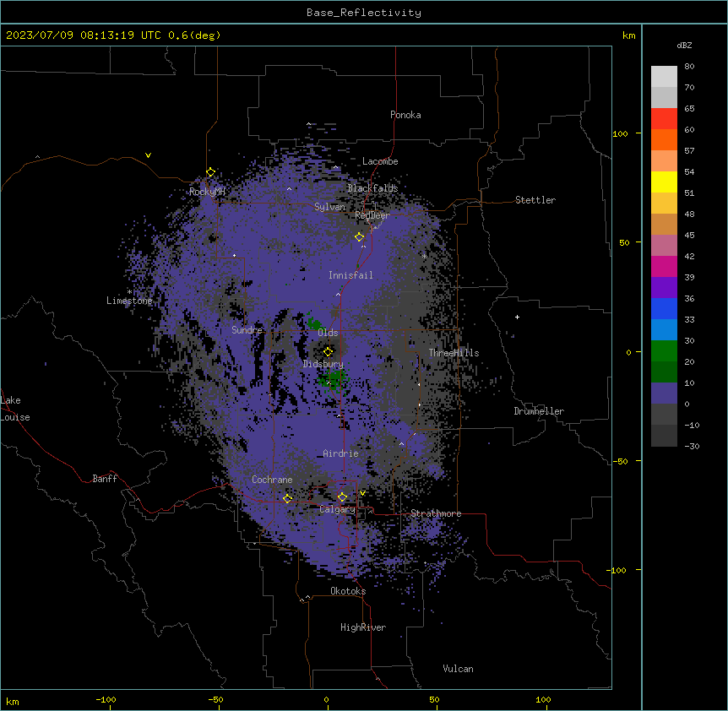Click the Lacombe city label

point(380,161)
